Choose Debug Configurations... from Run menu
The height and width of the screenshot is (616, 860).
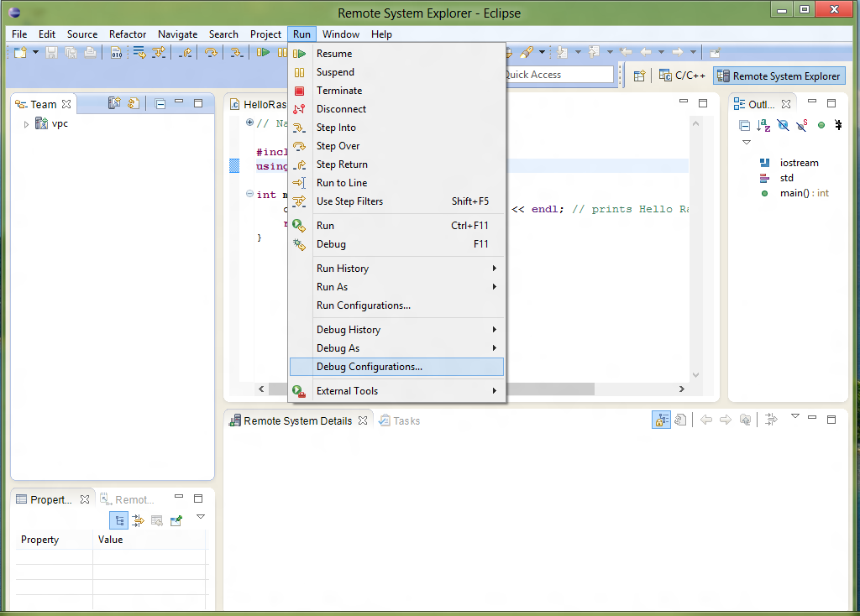[396, 367]
